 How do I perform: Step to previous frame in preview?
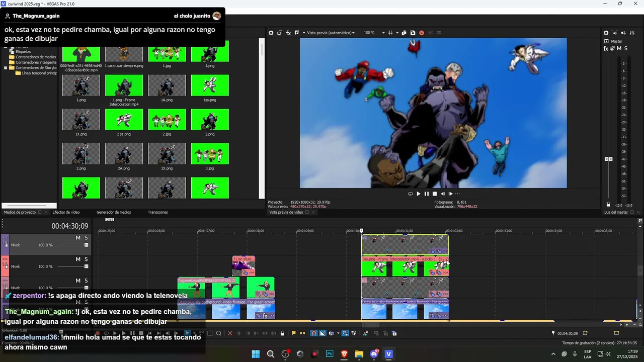click(443, 194)
